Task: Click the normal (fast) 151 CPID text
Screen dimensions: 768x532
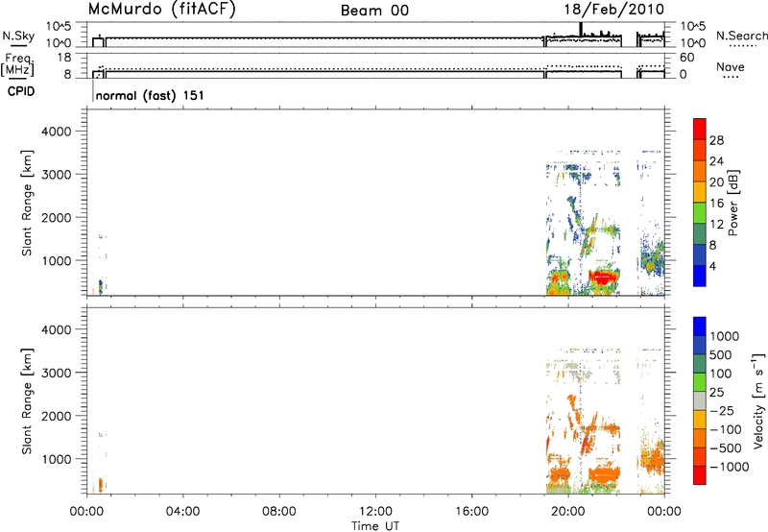Action: click(150, 95)
